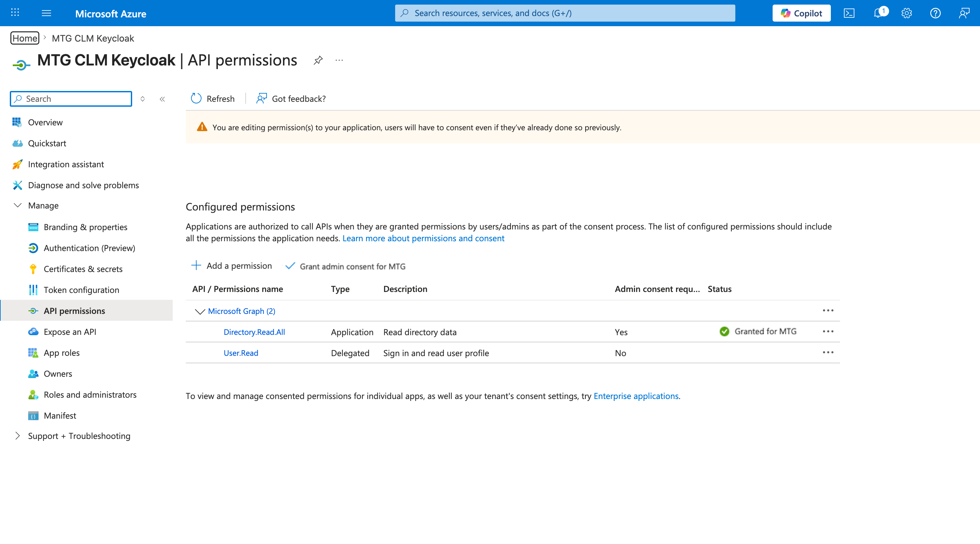Click Microsoft Azure portal title
The height and width of the screenshot is (544, 980).
point(111,14)
